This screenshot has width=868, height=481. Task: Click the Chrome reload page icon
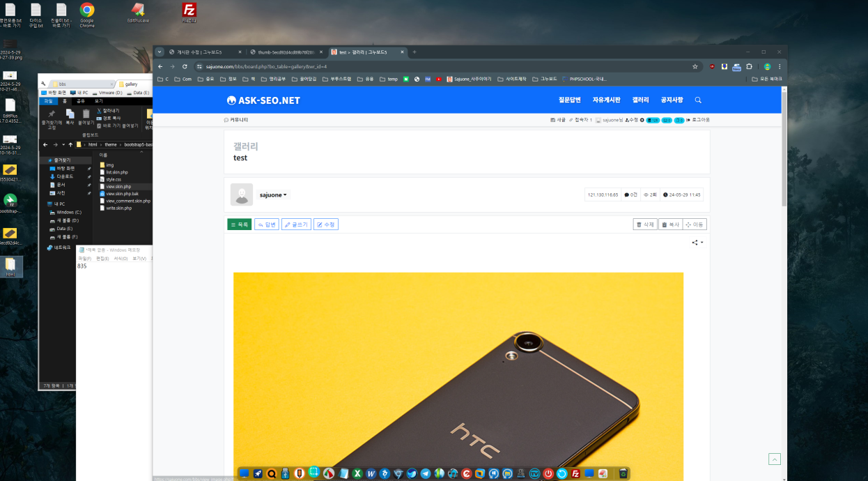pyautogui.click(x=185, y=66)
